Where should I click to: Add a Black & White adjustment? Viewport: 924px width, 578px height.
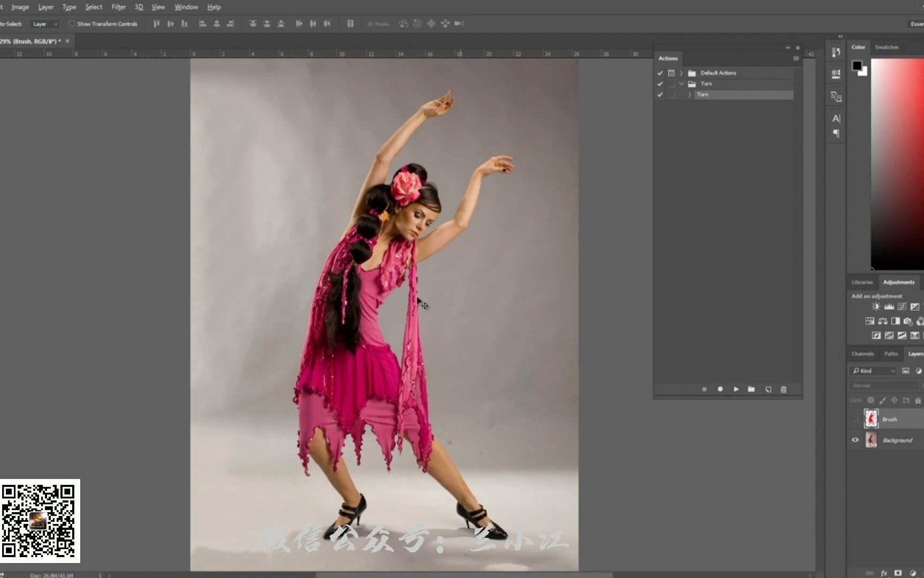pyautogui.click(x=896, y=321)
